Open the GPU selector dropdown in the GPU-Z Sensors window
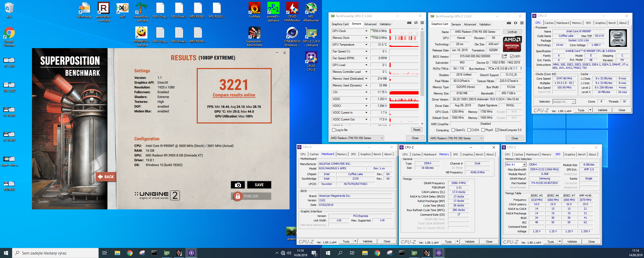Image resolution: width=644 pixels, height=258 pixels. point(357,138)
